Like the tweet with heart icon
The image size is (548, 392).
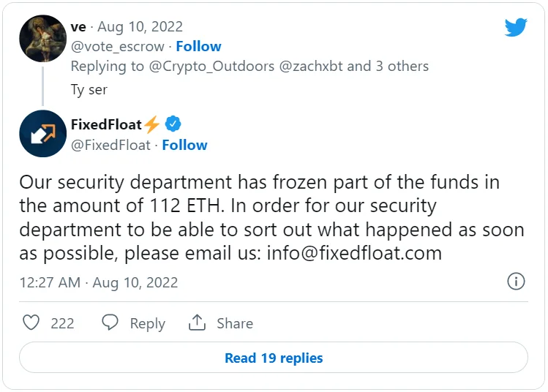(31, 323)
